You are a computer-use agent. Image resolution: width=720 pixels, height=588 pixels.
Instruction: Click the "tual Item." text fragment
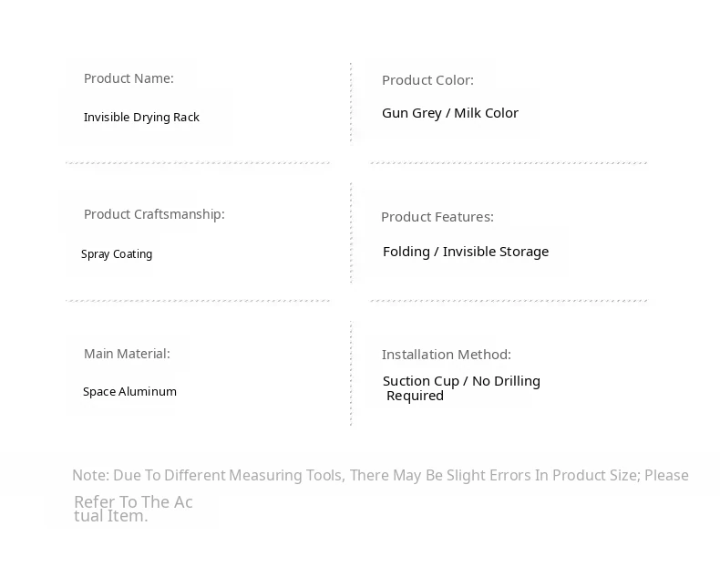point(110,516)
